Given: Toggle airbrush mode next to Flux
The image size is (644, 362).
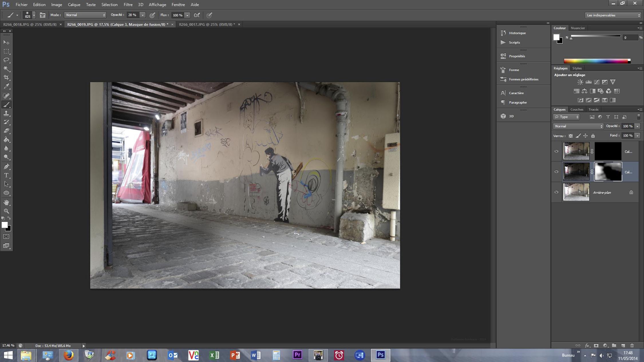Looking at the screenshot, I should point(197,15).
